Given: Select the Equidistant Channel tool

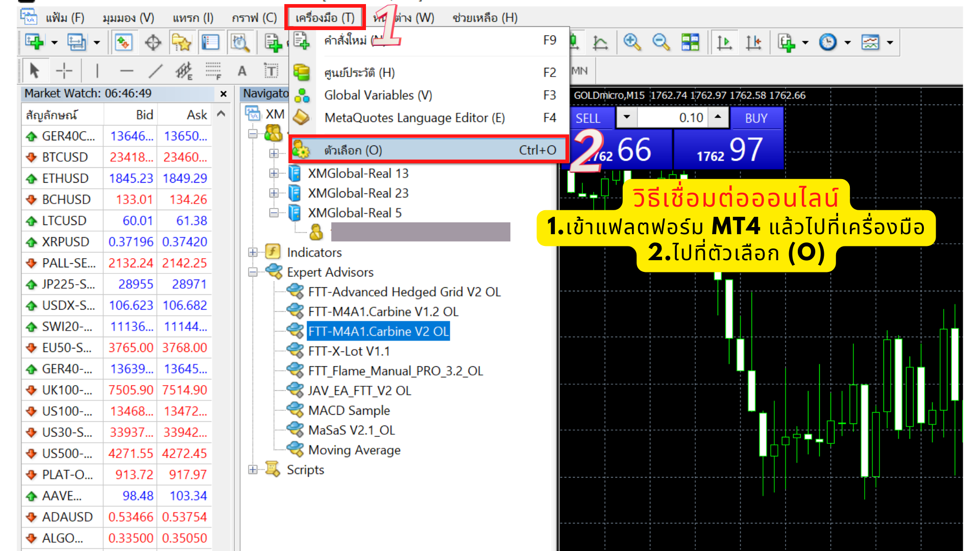Looking at the screenshot, I should (184, 71).
